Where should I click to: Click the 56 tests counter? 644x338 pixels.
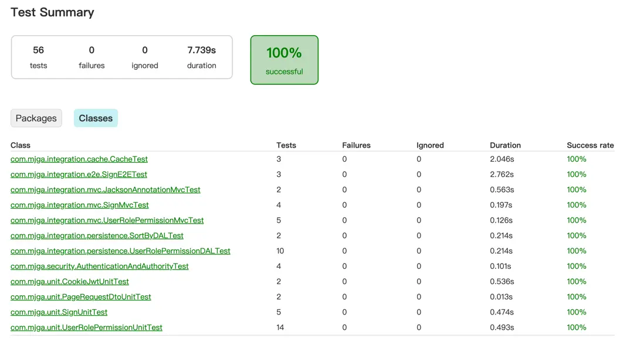coord(39,57)
